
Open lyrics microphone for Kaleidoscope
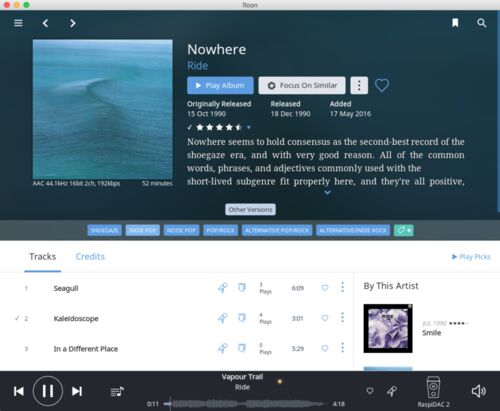[223, 318]
